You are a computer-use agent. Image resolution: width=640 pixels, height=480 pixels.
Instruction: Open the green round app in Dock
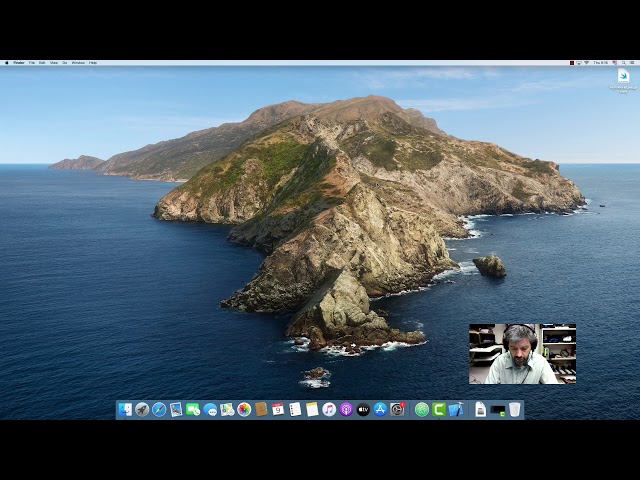422,409
